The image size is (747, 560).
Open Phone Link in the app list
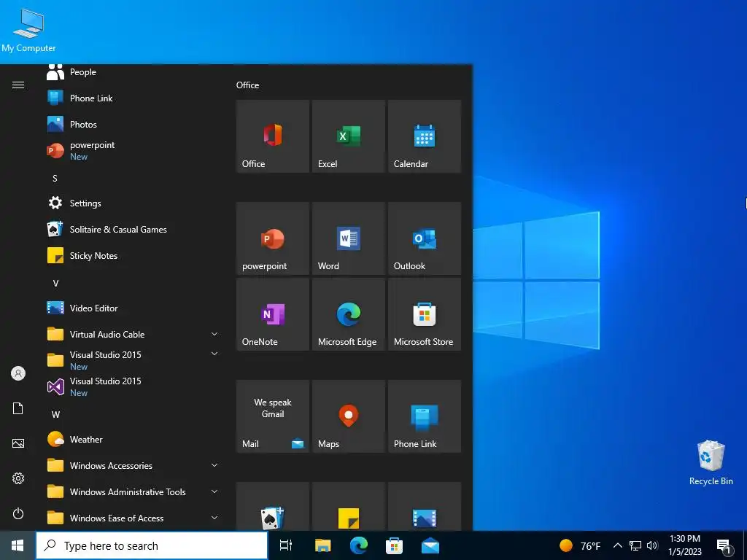coord(133,98)
